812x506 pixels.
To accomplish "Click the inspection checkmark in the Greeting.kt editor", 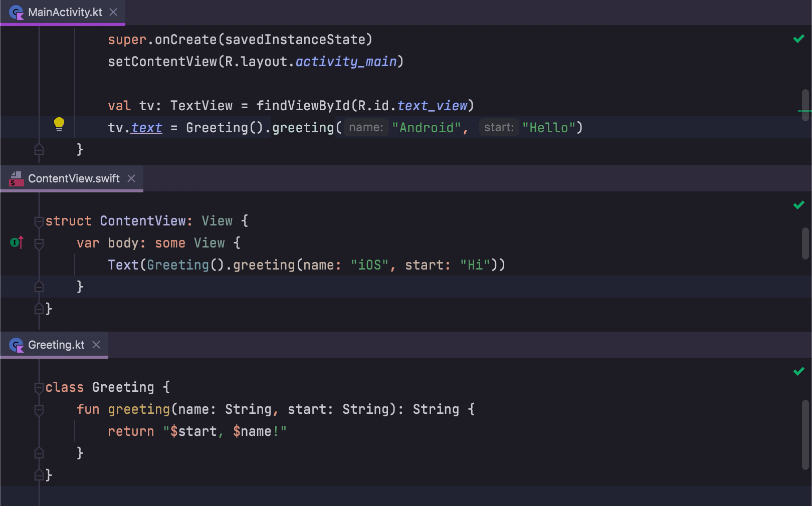I will 798,372.
